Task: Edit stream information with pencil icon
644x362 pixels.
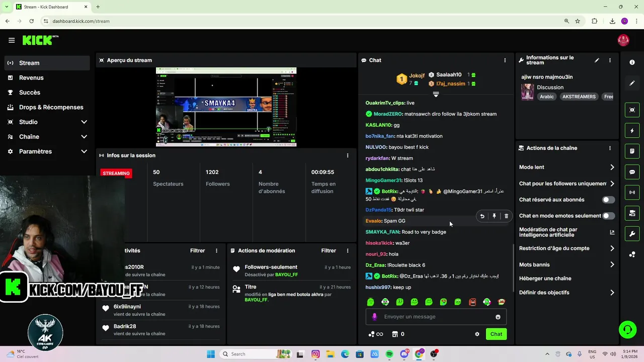Action: [597, 60]
